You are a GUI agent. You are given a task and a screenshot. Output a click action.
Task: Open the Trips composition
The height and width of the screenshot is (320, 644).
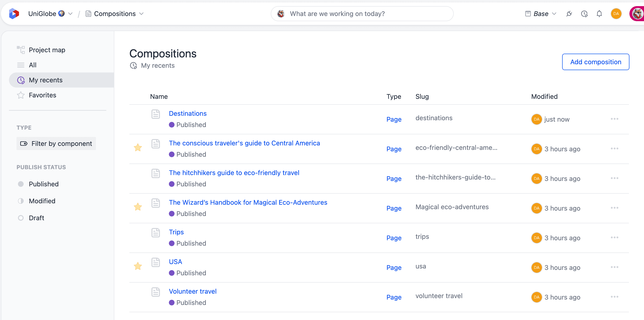pos(176,232)
